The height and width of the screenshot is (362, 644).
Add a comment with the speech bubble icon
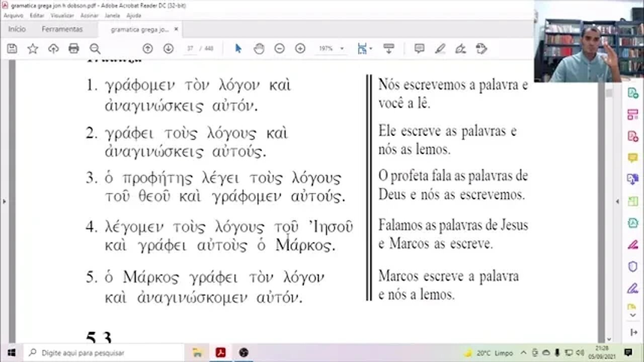(x=419, y=49)
